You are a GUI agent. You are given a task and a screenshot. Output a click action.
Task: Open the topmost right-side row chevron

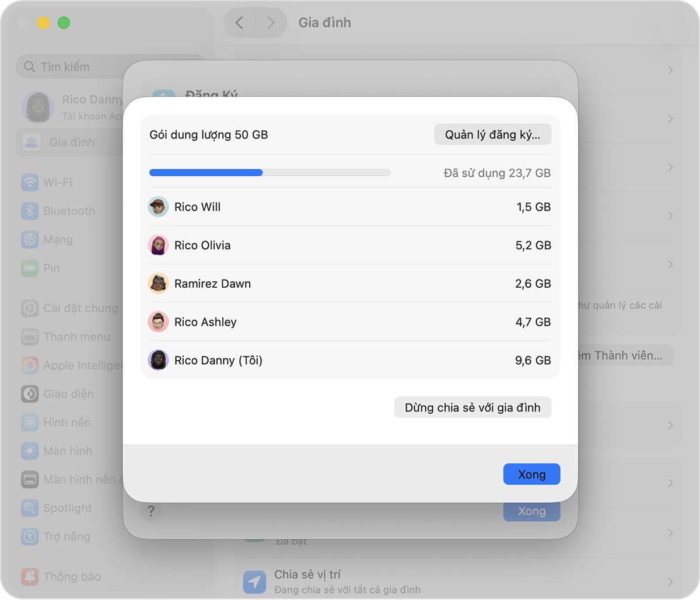tap(670, 70)
